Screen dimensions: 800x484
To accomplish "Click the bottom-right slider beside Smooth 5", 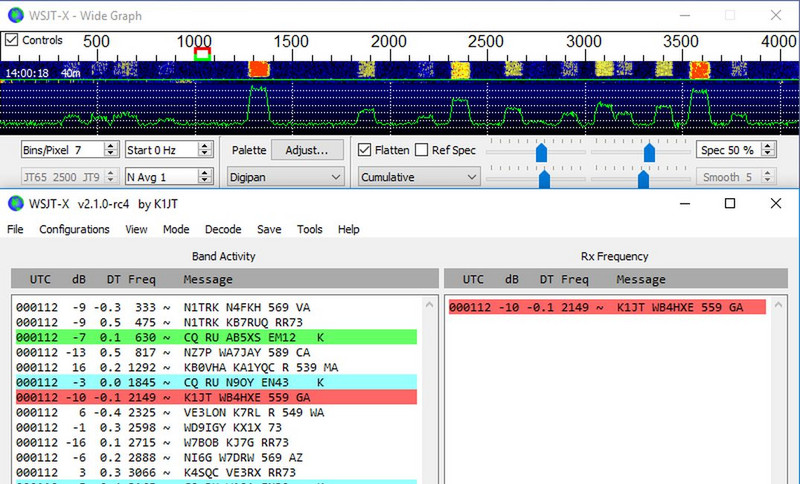I will click(x=643, y=179).
